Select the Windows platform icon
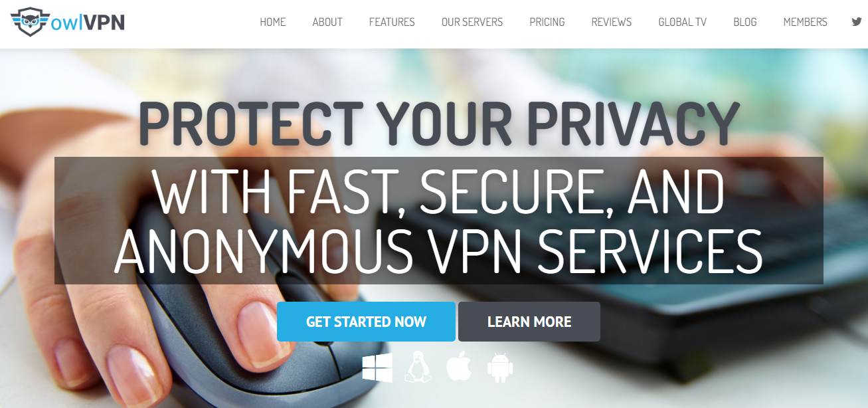Image resolution: width=868 pixels, height=408 pixels. [377, 367]
